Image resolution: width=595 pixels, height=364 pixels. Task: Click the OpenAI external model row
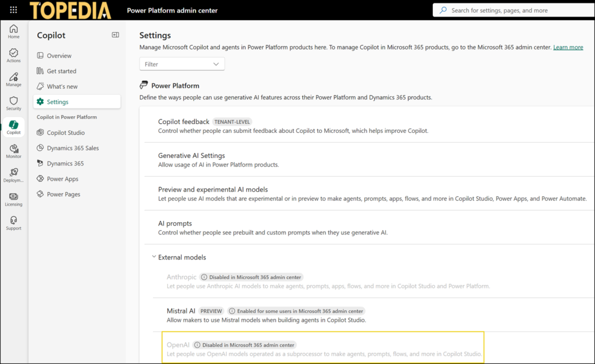[323, 347]
